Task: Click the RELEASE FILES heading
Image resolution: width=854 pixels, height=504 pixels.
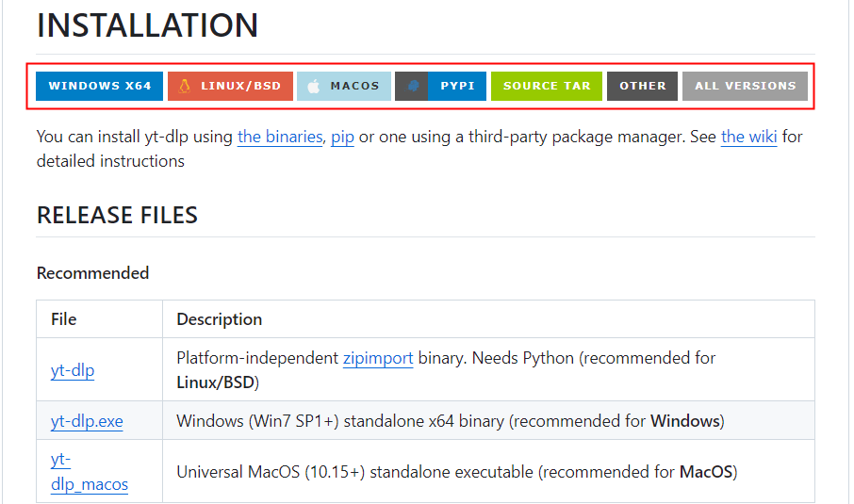Action: [x=117, y=215]
